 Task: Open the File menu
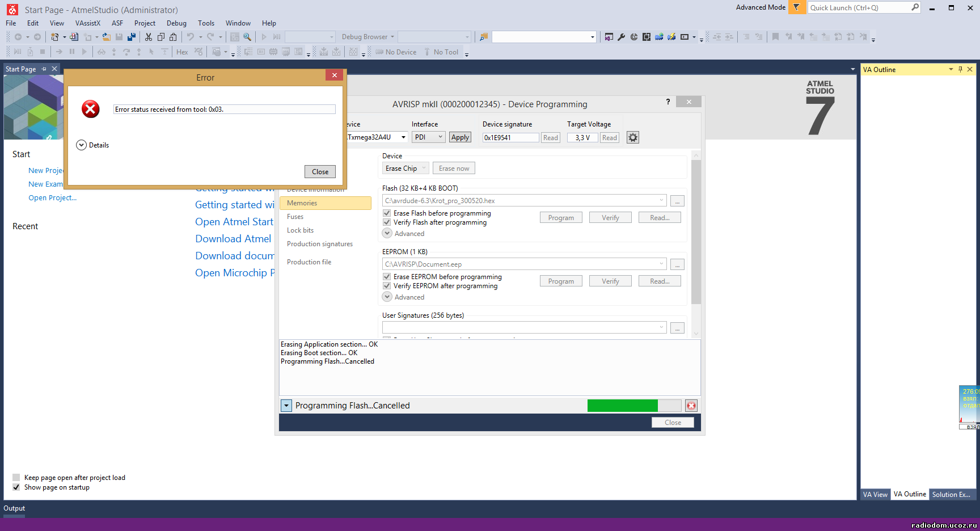pos(11,23)
